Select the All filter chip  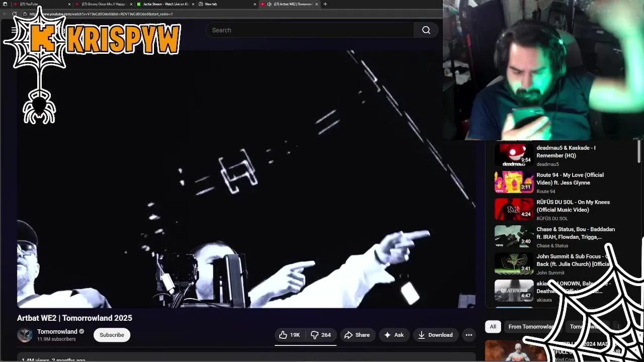[x=493, y=327]
